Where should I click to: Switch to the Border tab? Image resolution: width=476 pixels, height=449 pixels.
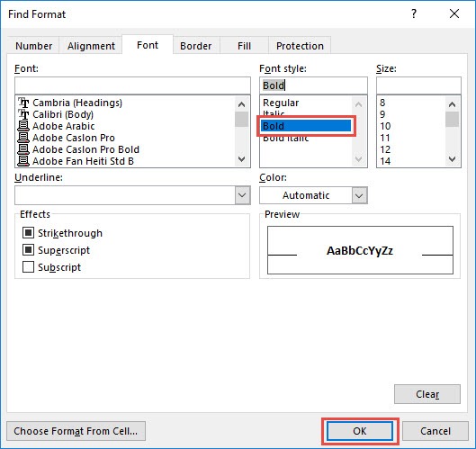coord(196,46)
